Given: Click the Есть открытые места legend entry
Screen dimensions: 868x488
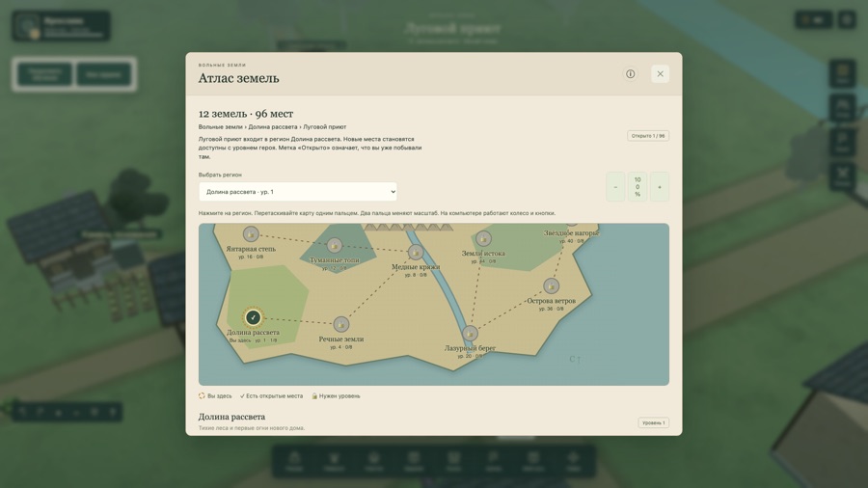Looking at the screenshot, I should (271, 396).
